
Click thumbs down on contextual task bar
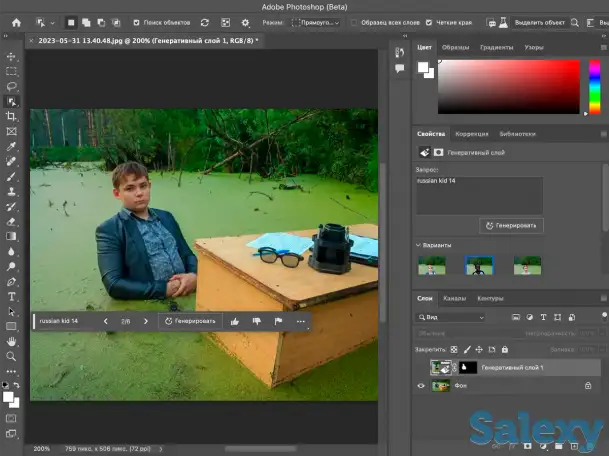pos(257,322)
